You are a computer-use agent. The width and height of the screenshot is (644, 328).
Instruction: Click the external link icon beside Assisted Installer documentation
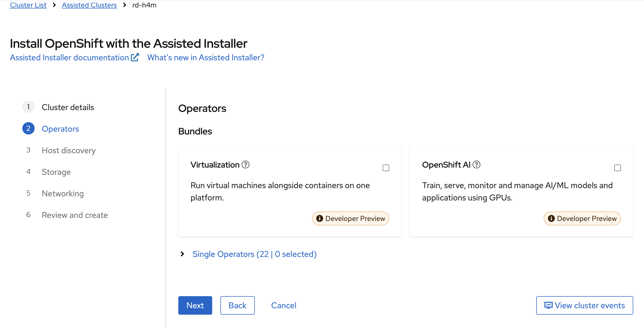(135, 57)
